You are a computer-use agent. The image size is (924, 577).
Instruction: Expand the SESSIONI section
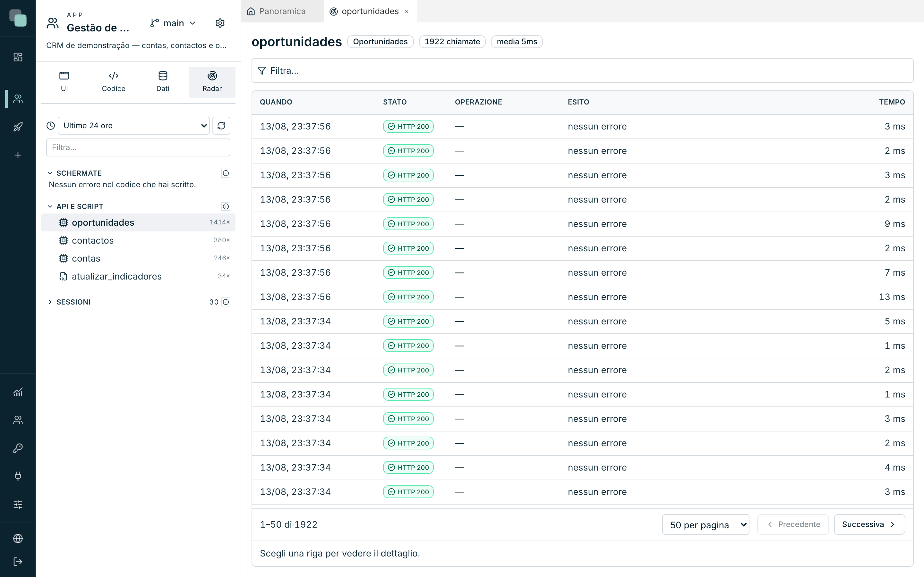point(70,302)
